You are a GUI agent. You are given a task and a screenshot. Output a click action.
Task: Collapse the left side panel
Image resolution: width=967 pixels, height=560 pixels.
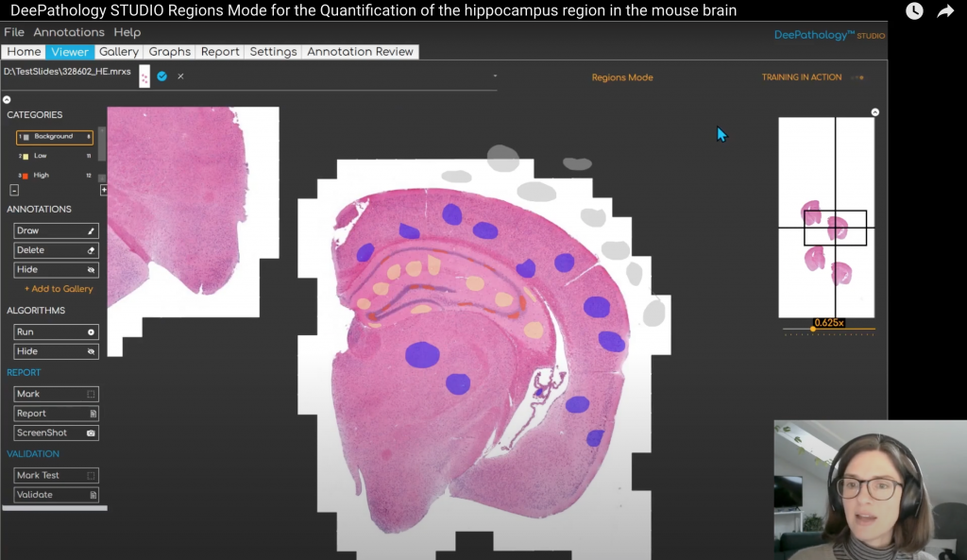pyautogui.click(x=7, y=99)
